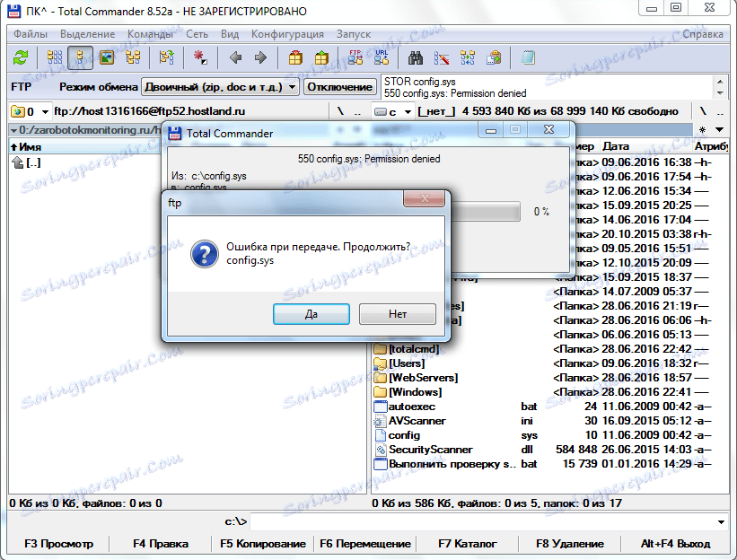Click the transfer progress bar at 0 %

click(484, 212)
